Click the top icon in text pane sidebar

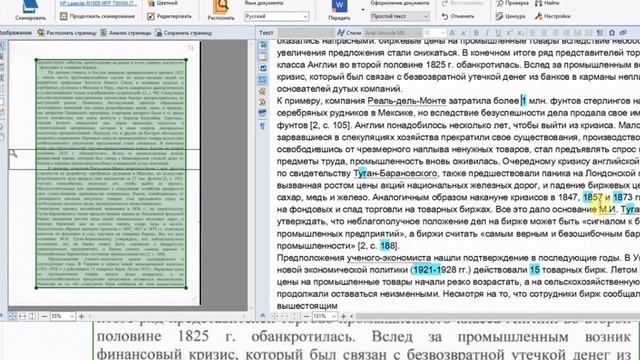point(263,45)
